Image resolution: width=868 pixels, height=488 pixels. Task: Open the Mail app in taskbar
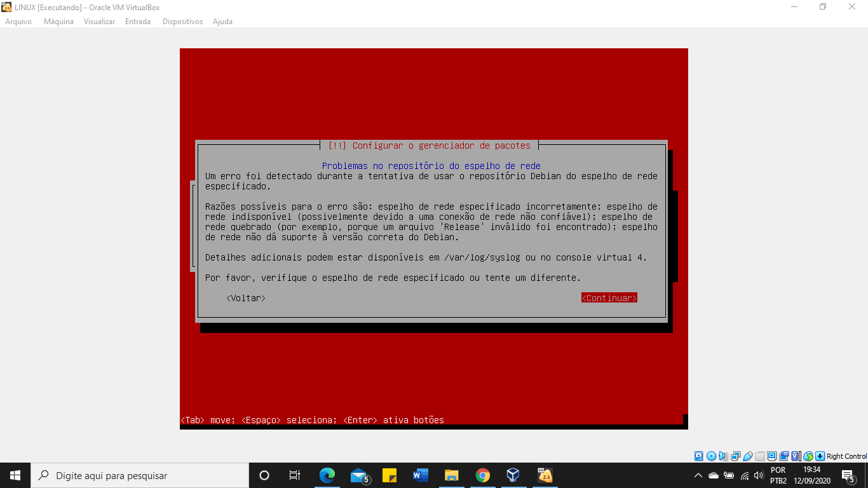point(358,475)
